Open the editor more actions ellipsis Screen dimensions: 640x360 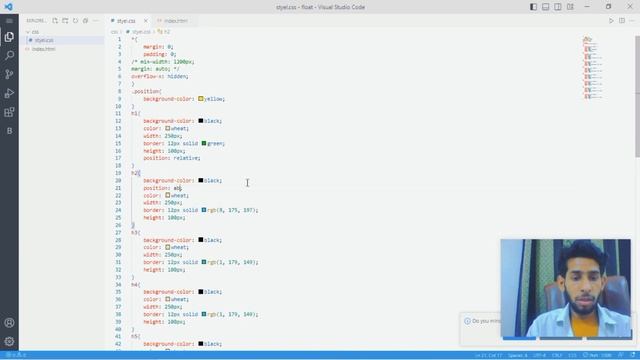click(632, 21)
